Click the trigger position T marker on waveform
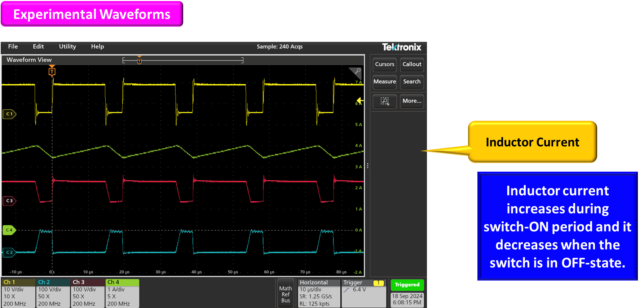Screen dimensions: 644x308 pyautogui.click(x=52, y=71)
